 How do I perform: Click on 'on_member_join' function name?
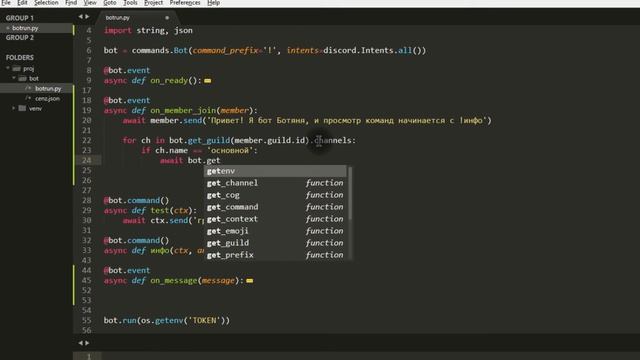[183, 111]
